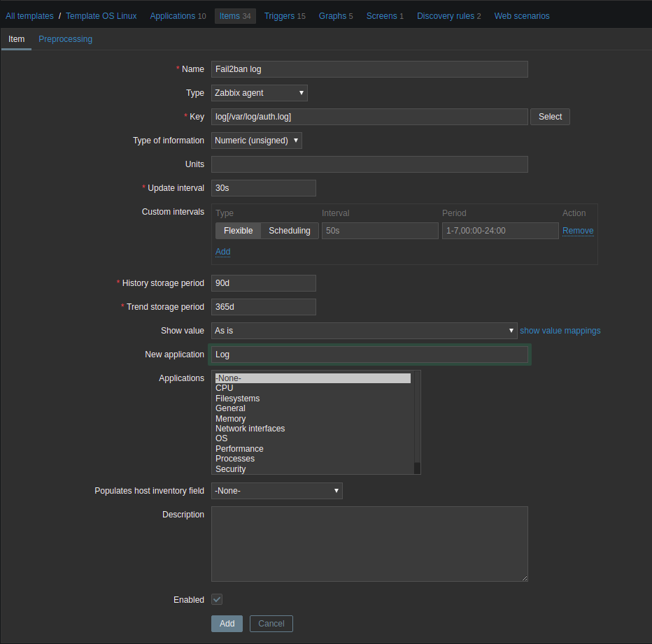
Task: Click the Select button beside Key
Action: click(550, 117)
